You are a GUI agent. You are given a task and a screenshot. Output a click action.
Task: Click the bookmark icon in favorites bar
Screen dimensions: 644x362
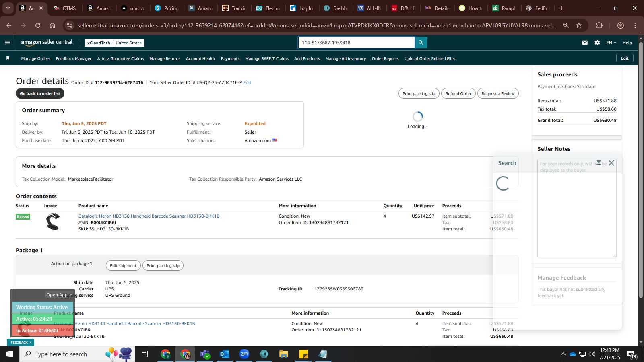8,58
